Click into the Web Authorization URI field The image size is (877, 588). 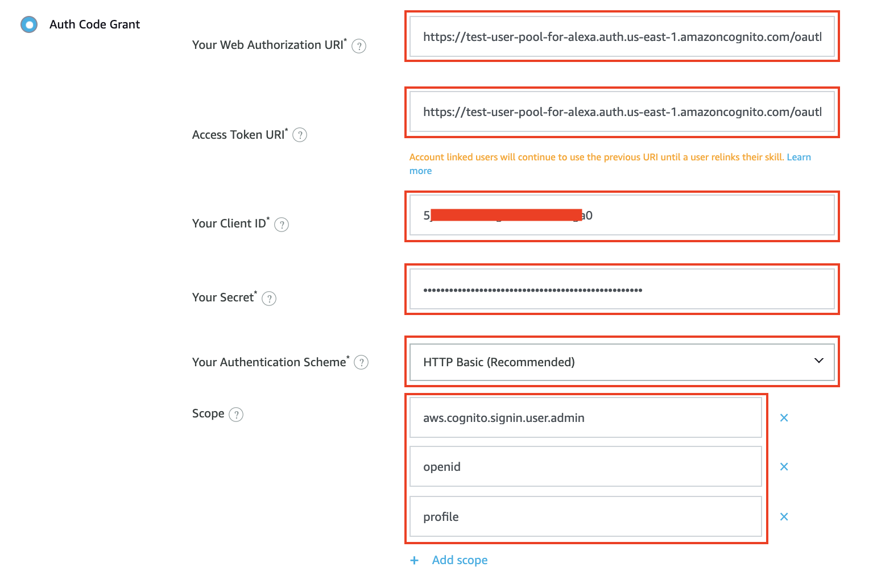click(622, 37)
